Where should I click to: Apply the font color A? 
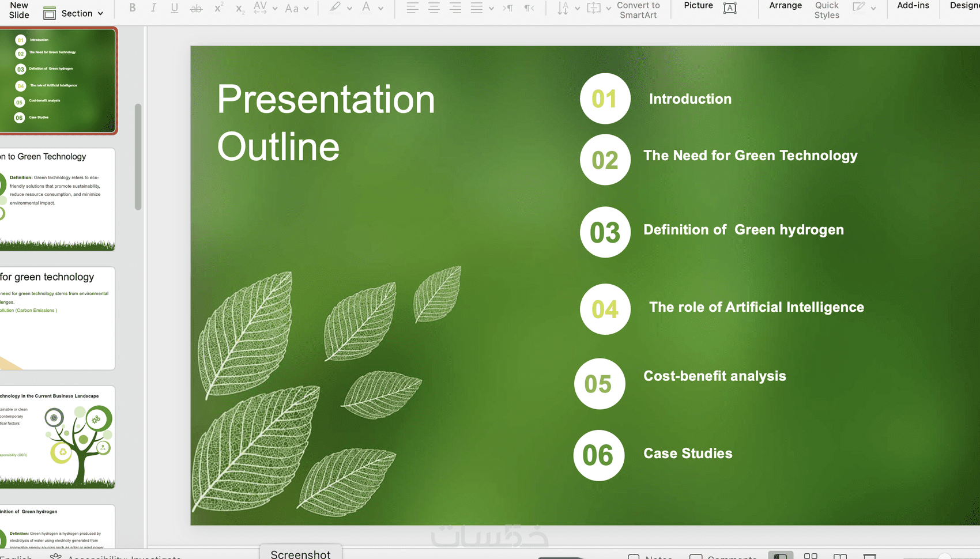(366, 7)
